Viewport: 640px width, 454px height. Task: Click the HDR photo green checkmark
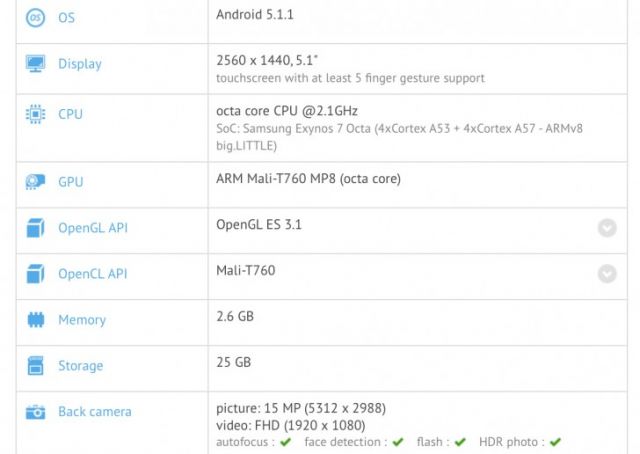pyautogui.click(x=555, y=442)
